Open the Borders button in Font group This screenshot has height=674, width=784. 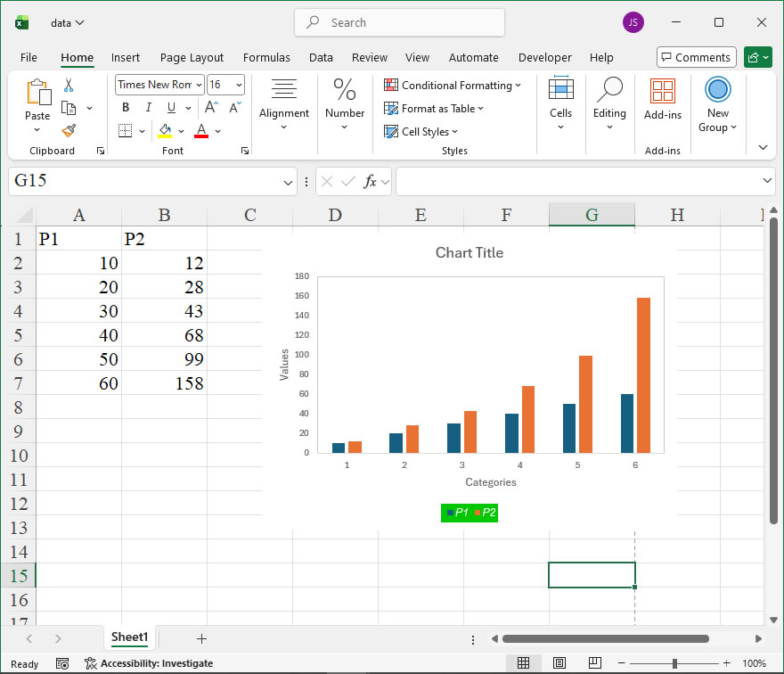[125, 131]
